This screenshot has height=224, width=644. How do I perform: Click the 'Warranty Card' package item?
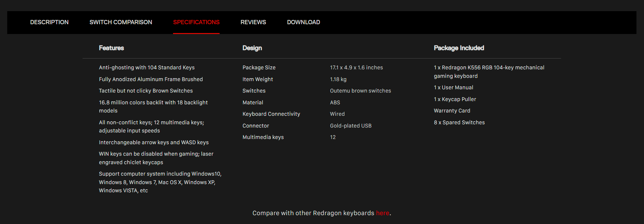point(452,111)
